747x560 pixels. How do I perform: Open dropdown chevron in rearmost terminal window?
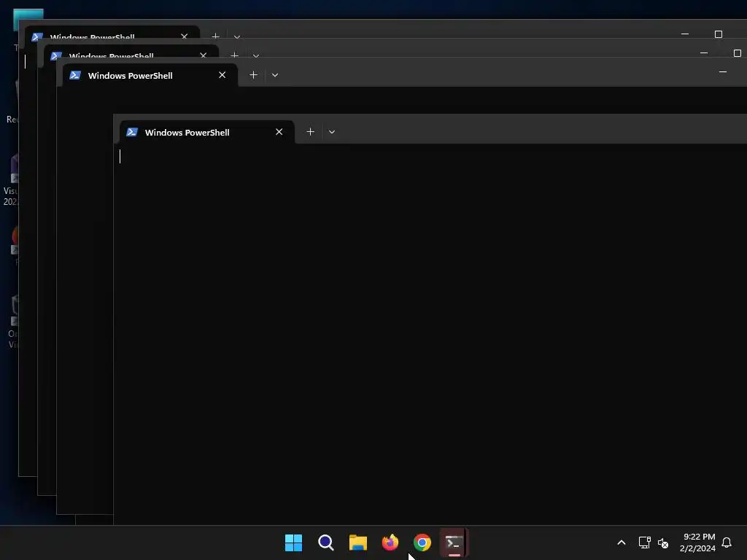(x=237, y=36)
